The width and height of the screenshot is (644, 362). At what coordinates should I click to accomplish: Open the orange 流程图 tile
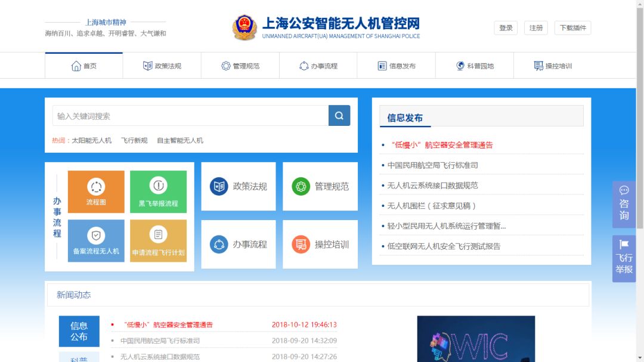pyautogui.click(x=96, y=191)
